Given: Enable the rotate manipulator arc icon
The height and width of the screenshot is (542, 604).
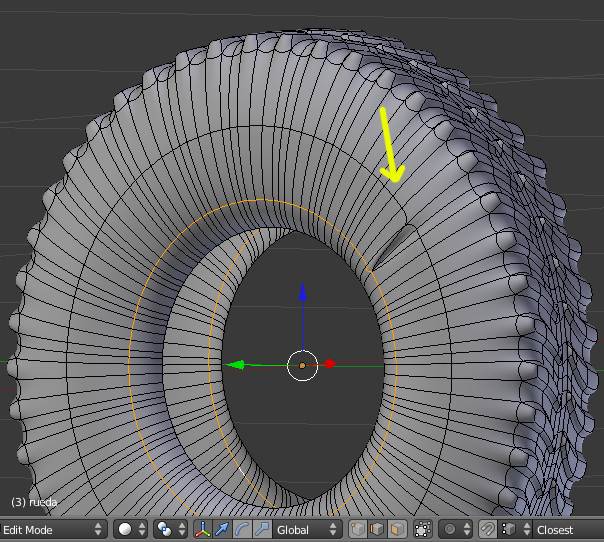Looking at the screenshot, I should pyautogui.click(x=242, y=530).
